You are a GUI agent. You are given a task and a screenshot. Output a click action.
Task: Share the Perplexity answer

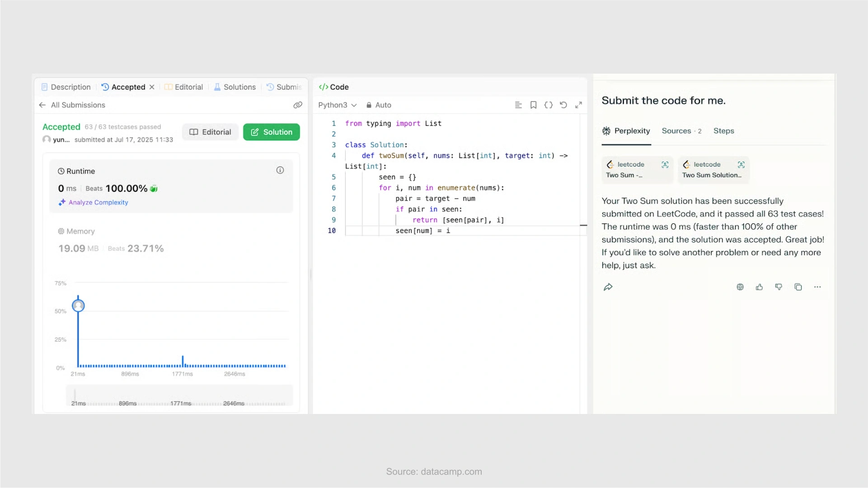pos(608,288)
